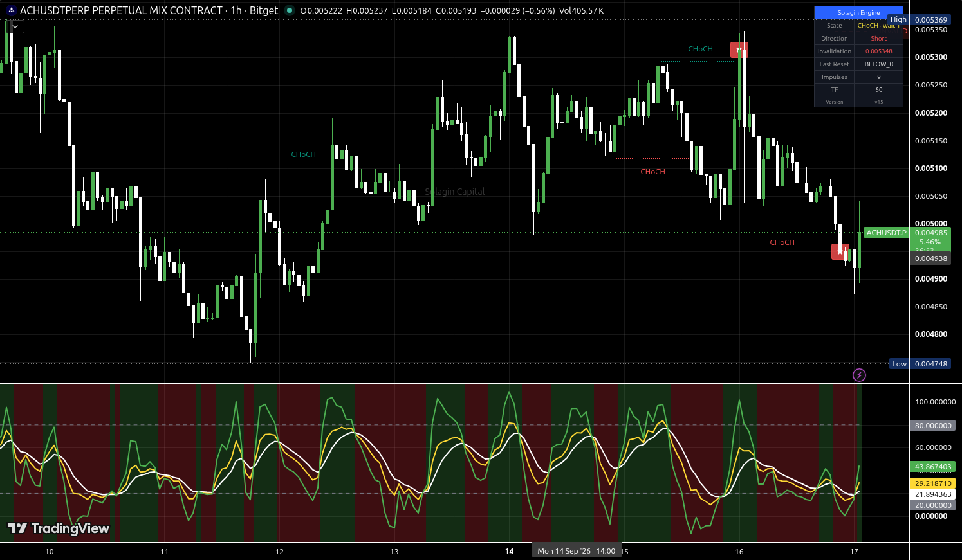Click the 0.005300 price axis label
Screen dimensions: 962x560
tap(931, 57)
